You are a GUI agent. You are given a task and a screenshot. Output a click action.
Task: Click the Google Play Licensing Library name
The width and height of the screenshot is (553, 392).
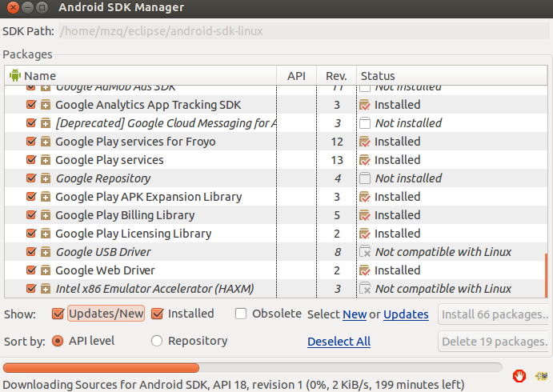pos(134,234)
